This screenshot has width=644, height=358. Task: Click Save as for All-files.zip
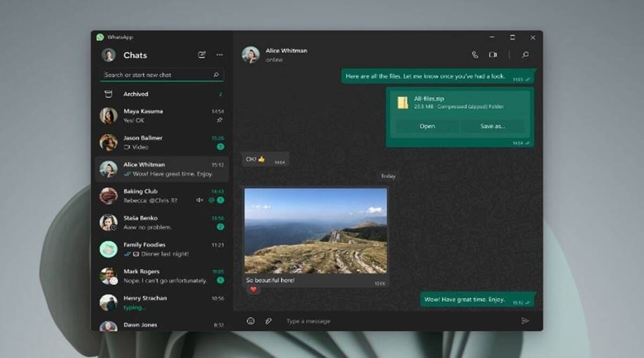(493, 126)
